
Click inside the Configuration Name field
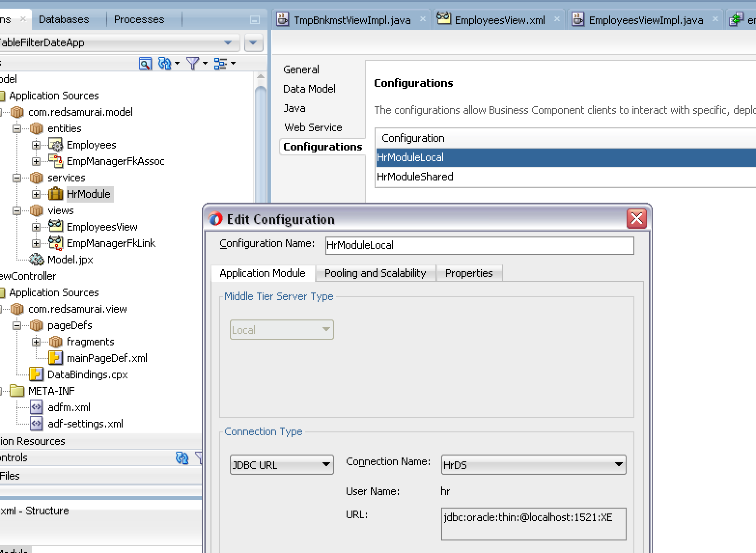tap(479, 246)
